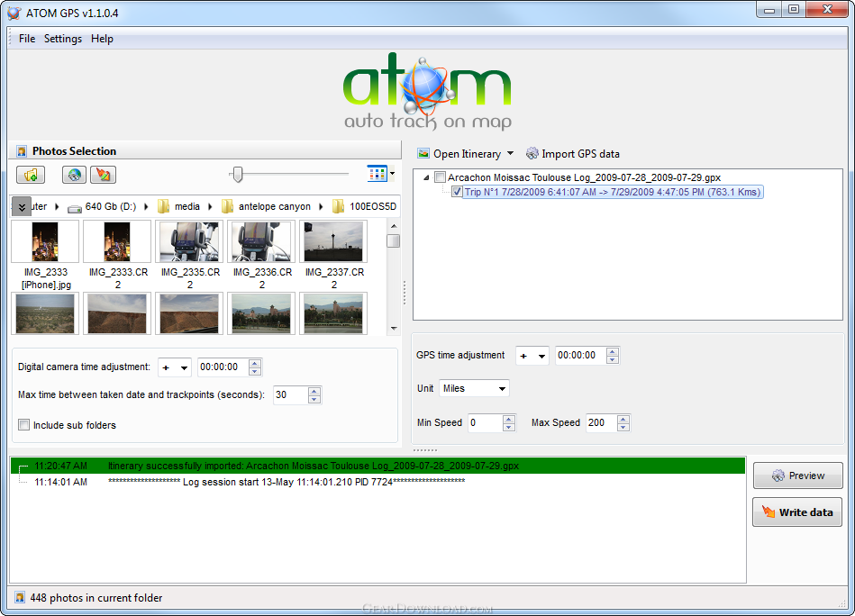Click the D: drive icon in breadcrumb
855x616 pixels.
(x=75, y=208)
